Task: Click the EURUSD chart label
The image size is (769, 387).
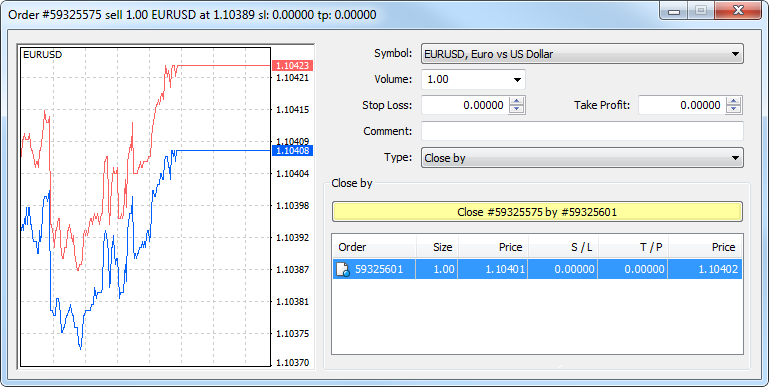Action: tap(43, 55)
